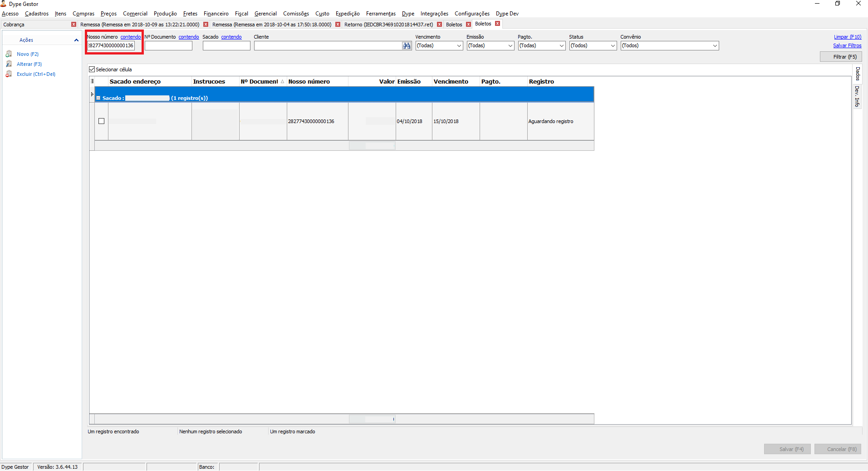Open the Configurações menu
The image size is (868, 471).
[472, 14]
